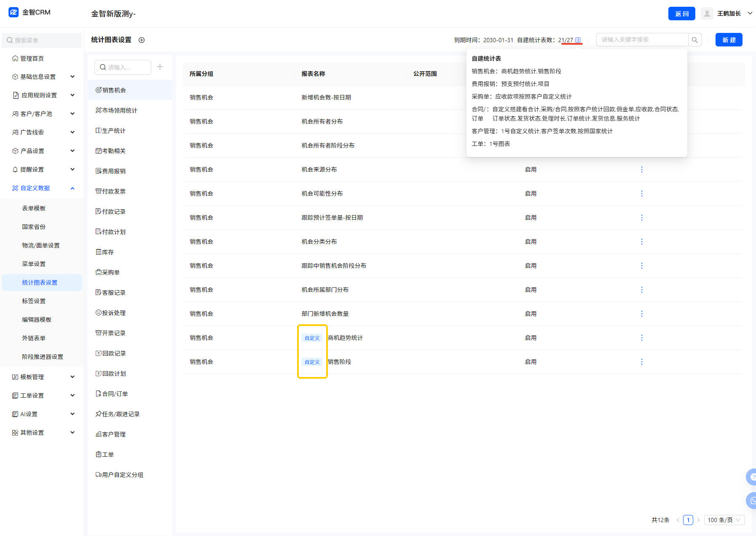Open three-dot menu for 机会来源分布 row
Viewport: 756px width, 536px height.
[x=641, y=170]
